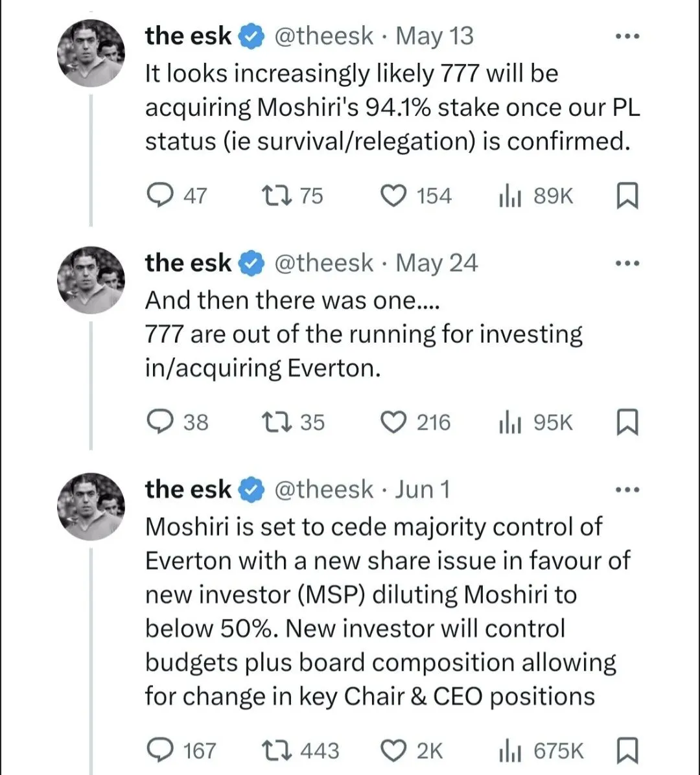Bookmark the Jun 1 tweet

pyautogui.click(x=625, y=750)
